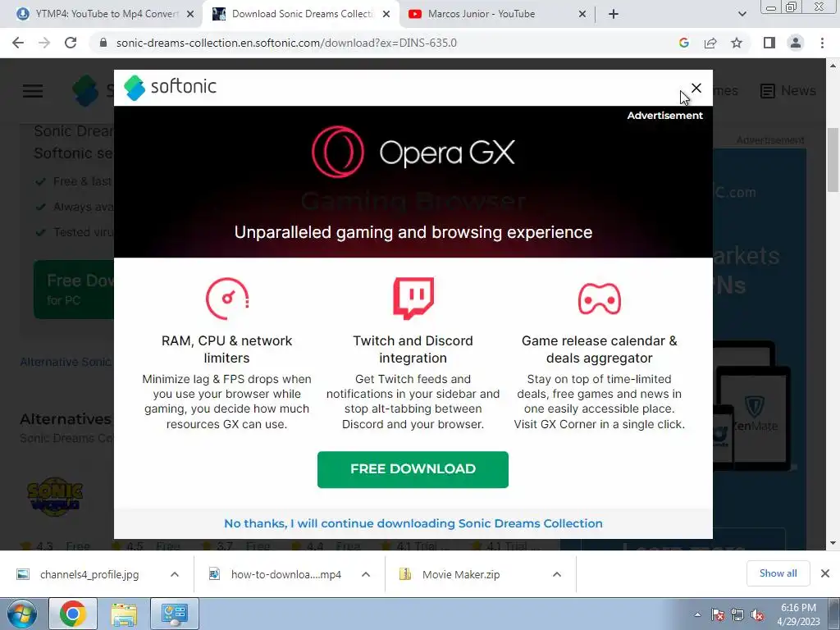
Task: Close the Marcos Junior YouTube tab
Action: click(582, 15)
